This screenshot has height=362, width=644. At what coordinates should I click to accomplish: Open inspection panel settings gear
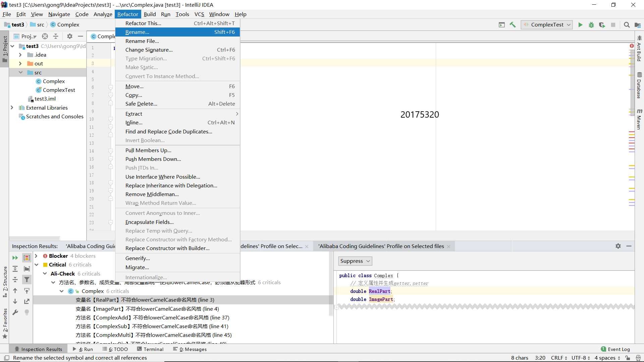(x=618, y=246)
